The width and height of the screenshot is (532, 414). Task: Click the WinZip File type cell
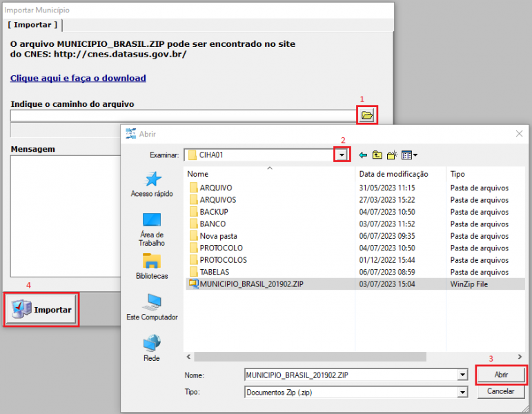[469, 284]
